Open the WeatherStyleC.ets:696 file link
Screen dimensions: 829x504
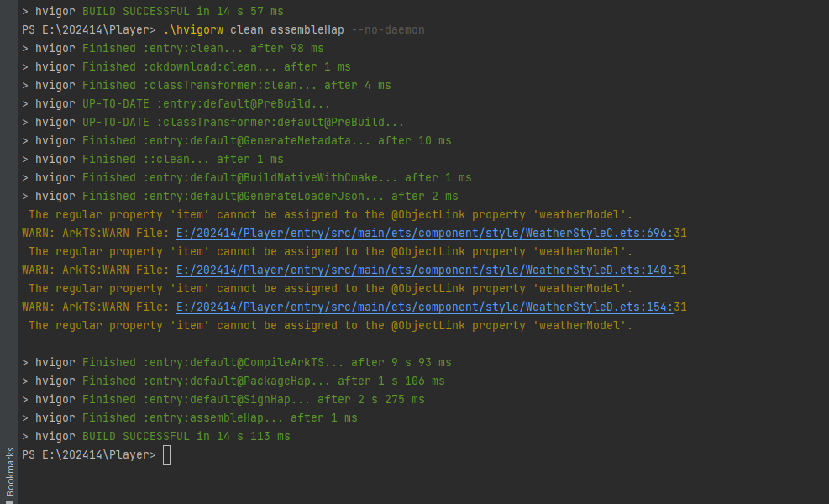(x=424, y=234)
